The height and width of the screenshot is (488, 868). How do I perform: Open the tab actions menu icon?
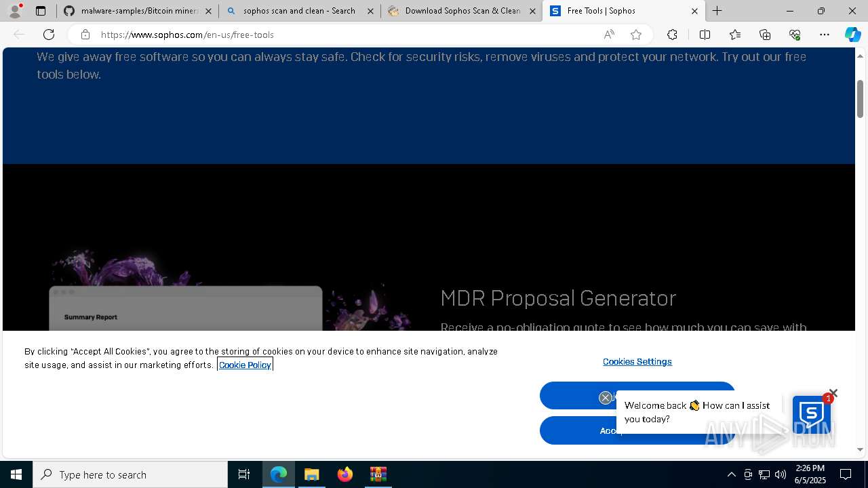click(41, 11)
